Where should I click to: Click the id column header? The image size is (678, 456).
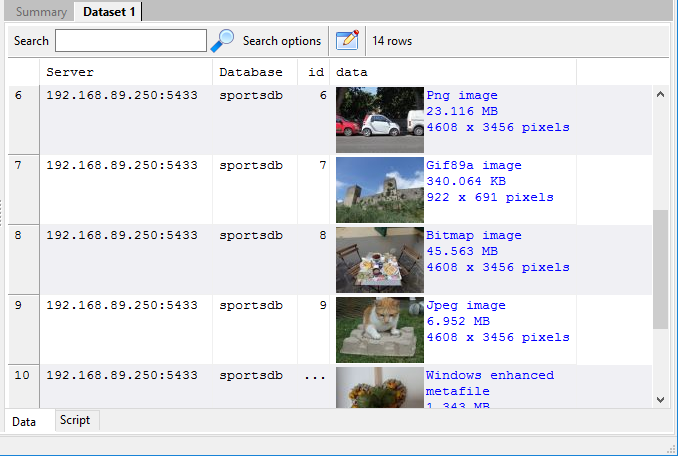[316, 73]
